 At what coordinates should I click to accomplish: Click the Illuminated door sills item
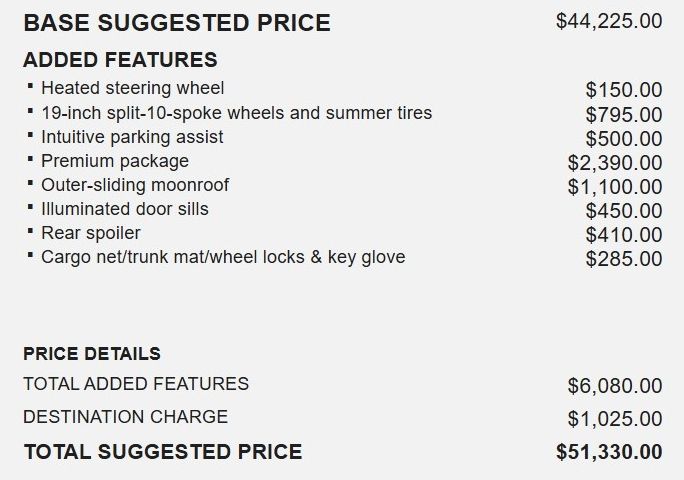125,209
